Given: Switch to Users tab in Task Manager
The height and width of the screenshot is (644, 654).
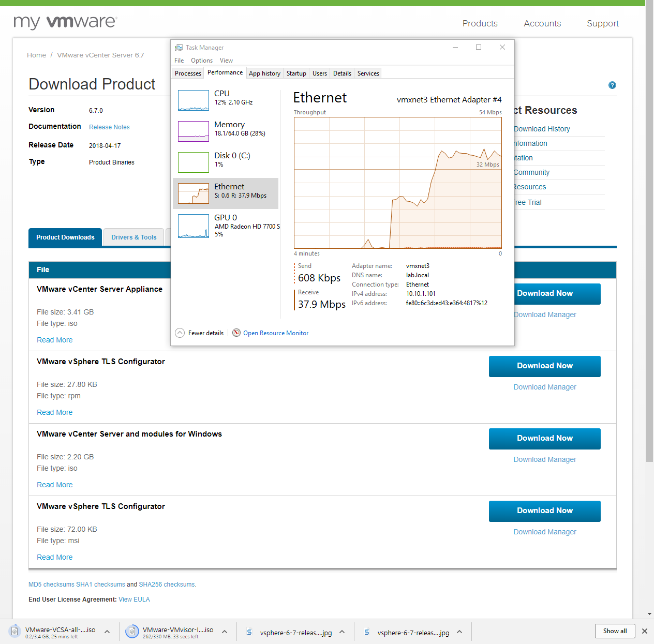Looking at the screenshot, I should tap(320, 73).
